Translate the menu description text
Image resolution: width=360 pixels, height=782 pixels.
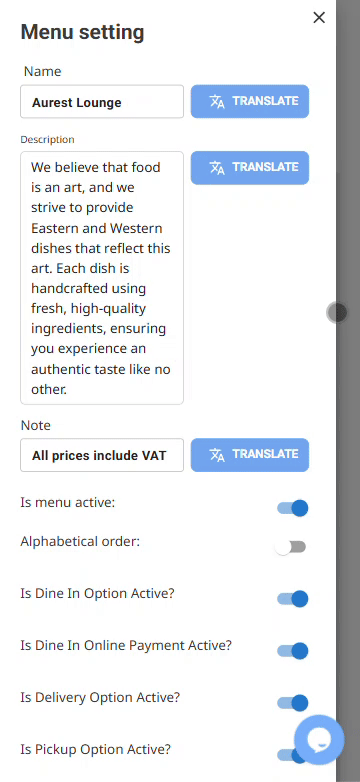tap(250, 168)
